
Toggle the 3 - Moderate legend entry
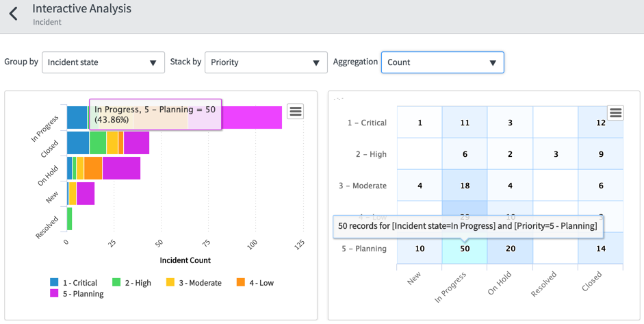point(194,282)
